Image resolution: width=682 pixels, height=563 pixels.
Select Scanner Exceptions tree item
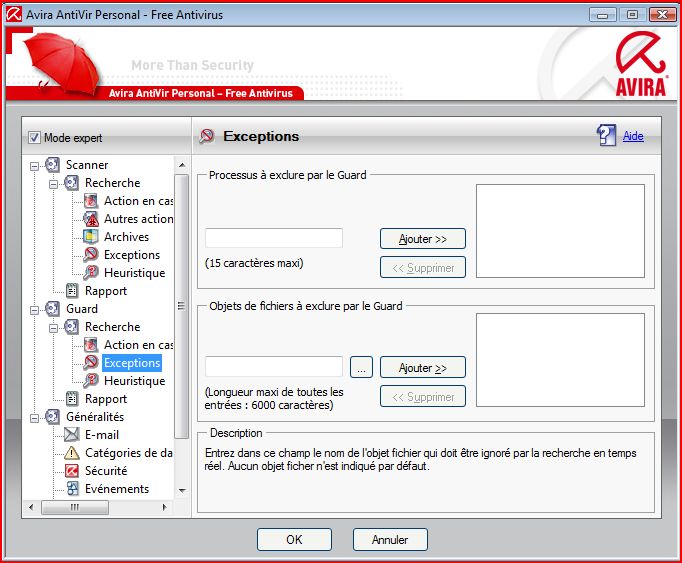coord(132,255)
